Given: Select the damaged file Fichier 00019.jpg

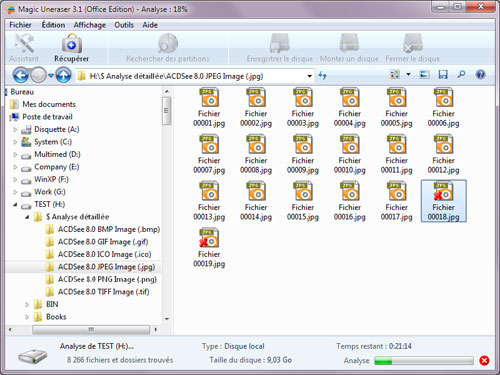Looking at the screenshot, I should [x=209, y=248].
